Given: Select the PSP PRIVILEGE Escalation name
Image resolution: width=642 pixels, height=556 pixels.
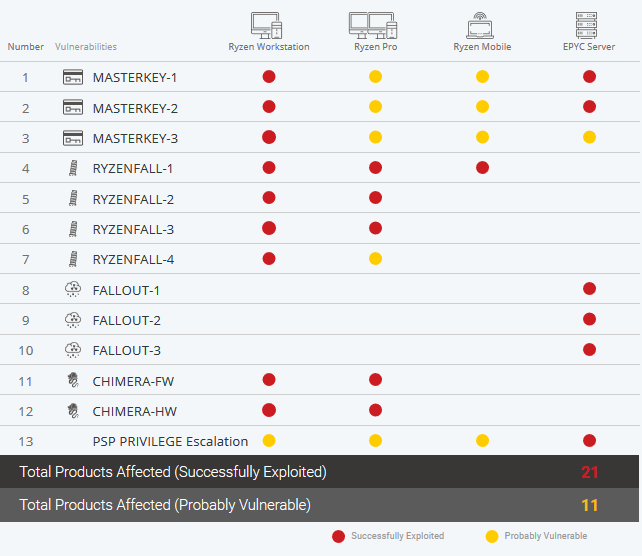Looking at the screenshot, I should tap(170, 442).
